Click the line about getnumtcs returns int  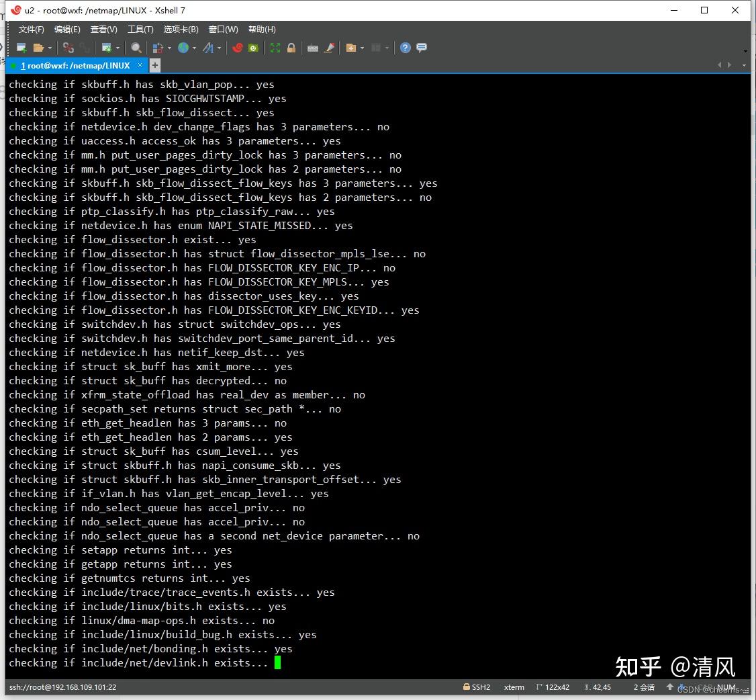129,578
